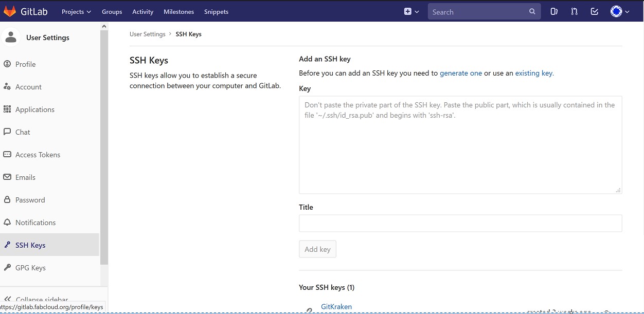Screen dimensions: 644x314
Task: Click the GitLab fox logo
Action: (x=10, y=11)
